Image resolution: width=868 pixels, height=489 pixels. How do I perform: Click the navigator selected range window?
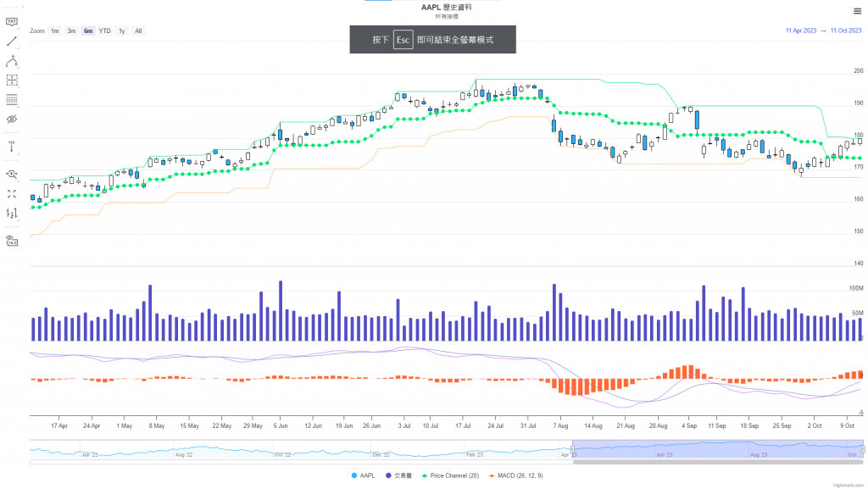point(717,449)
